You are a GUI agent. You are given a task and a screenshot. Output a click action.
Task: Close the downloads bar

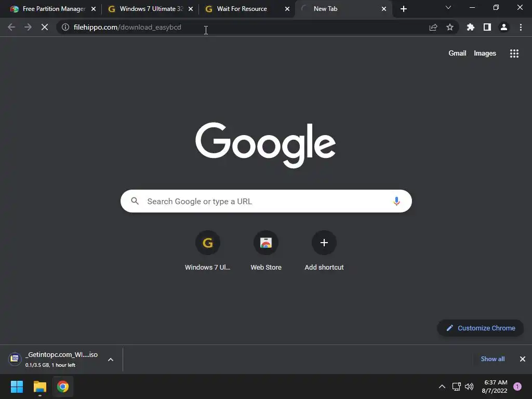(x=523, y=359)
